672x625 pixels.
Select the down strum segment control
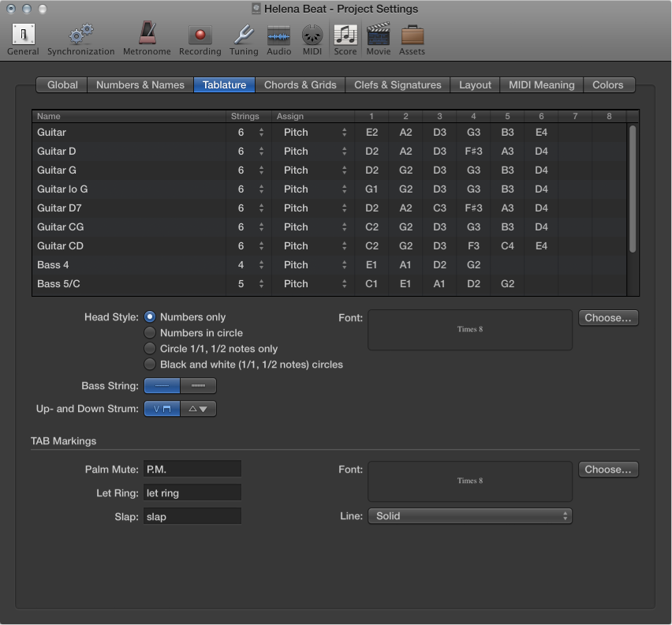click(198, 408)
